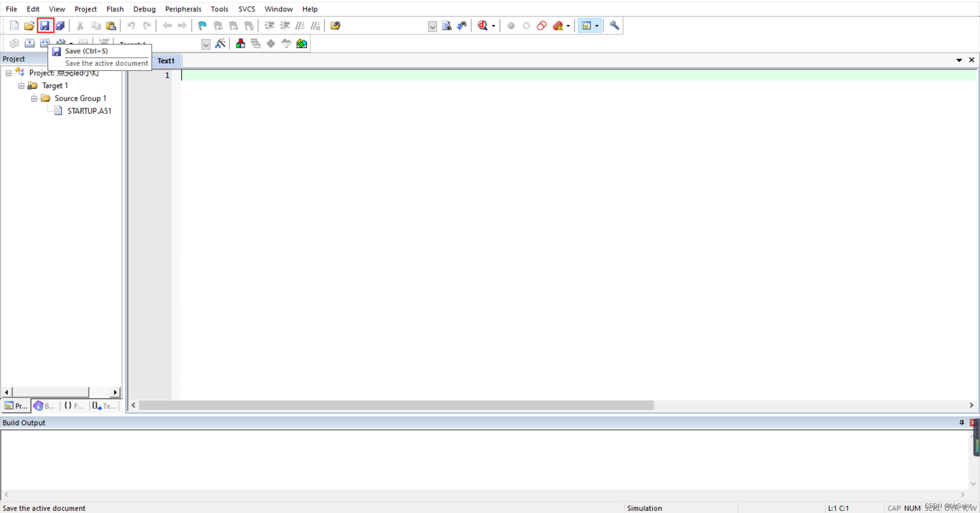Collapse the Source Group 1 node
Image resolution: width=980 pixels, height=513 pixels.
coord(34,99)
